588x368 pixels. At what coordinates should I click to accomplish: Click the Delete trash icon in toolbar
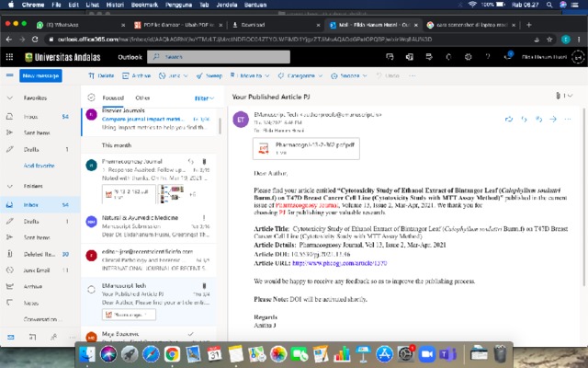click(92, 75)
